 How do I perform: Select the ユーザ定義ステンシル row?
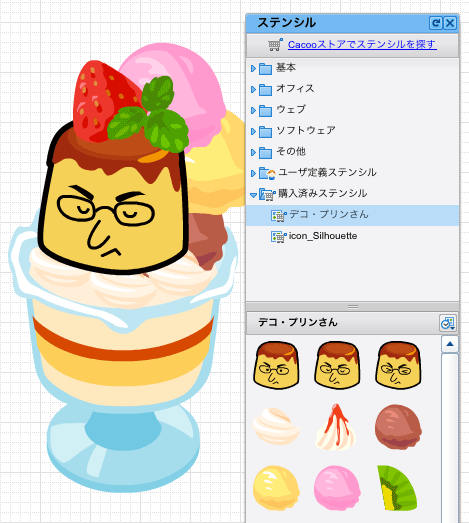(352, 173)
